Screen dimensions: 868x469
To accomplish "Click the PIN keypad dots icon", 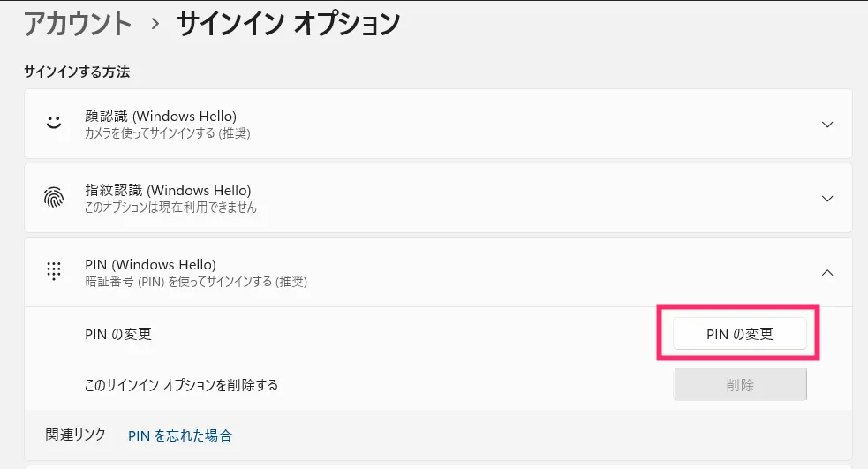I will point(55,272).
